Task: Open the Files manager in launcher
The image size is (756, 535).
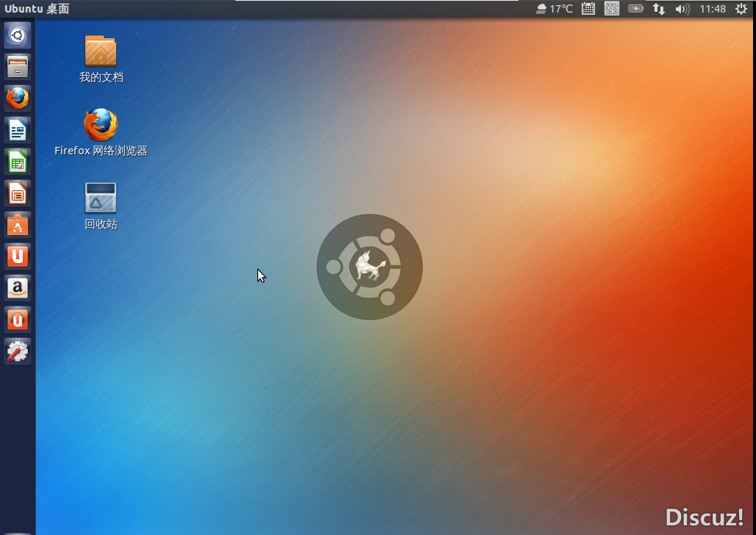Action: click(x=18, y=67)
